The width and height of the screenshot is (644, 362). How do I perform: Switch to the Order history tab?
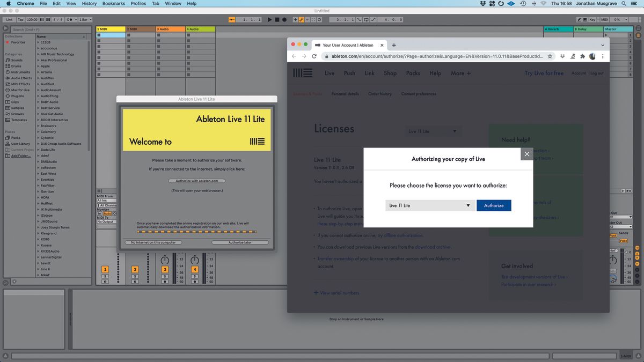(x=379, y=93)
